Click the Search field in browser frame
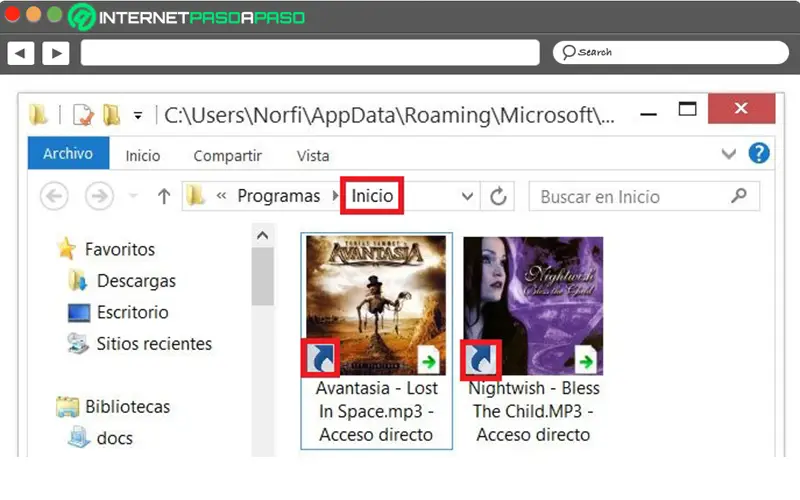The image size is (800, 500). point(671,53)
